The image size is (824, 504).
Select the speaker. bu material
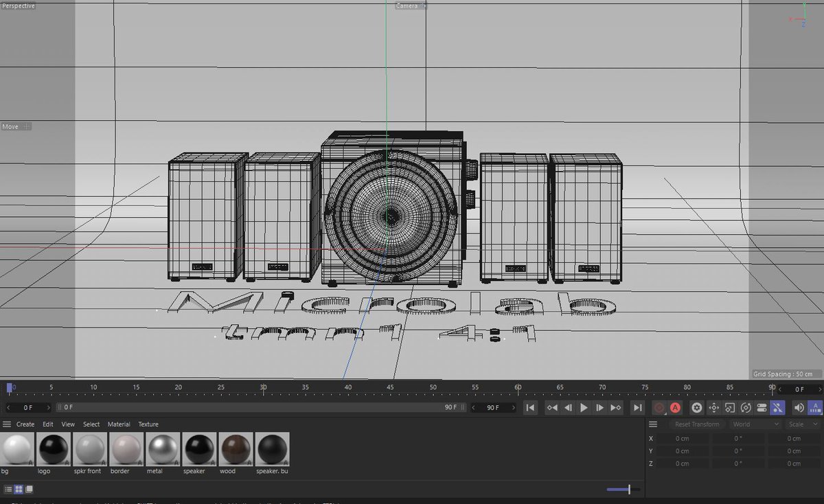(x=272, y=450)
